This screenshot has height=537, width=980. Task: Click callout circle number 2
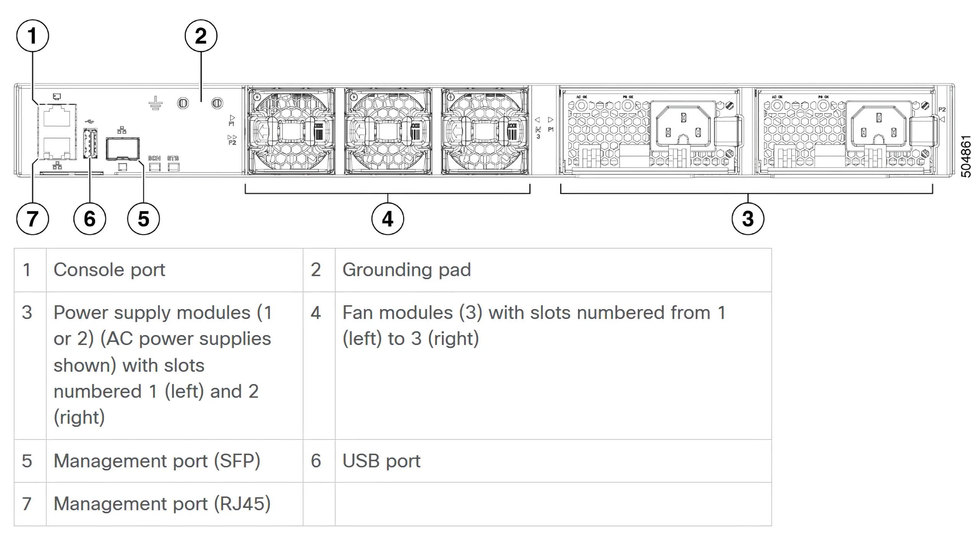(201, 36)
